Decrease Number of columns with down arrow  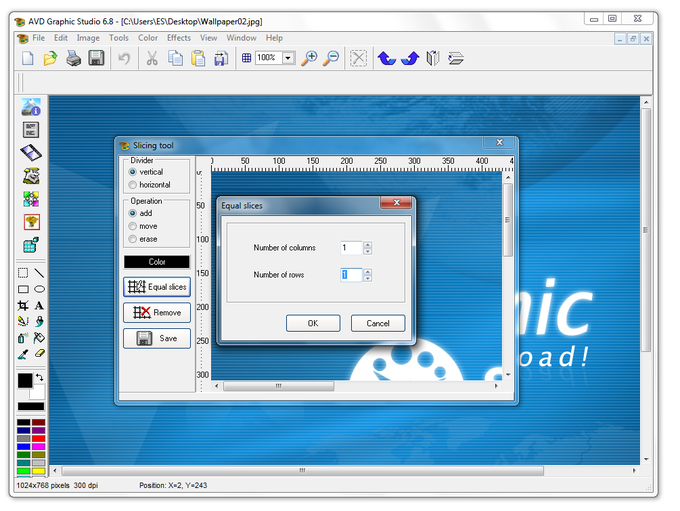[x=367, y=251]
